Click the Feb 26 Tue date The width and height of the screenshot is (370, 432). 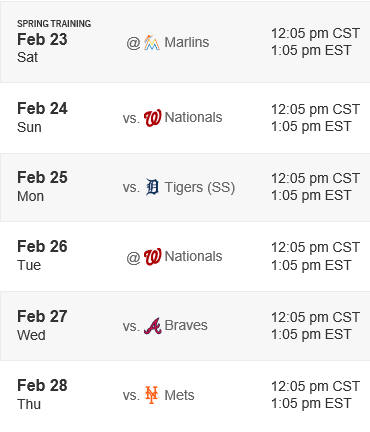pos(42,256)
